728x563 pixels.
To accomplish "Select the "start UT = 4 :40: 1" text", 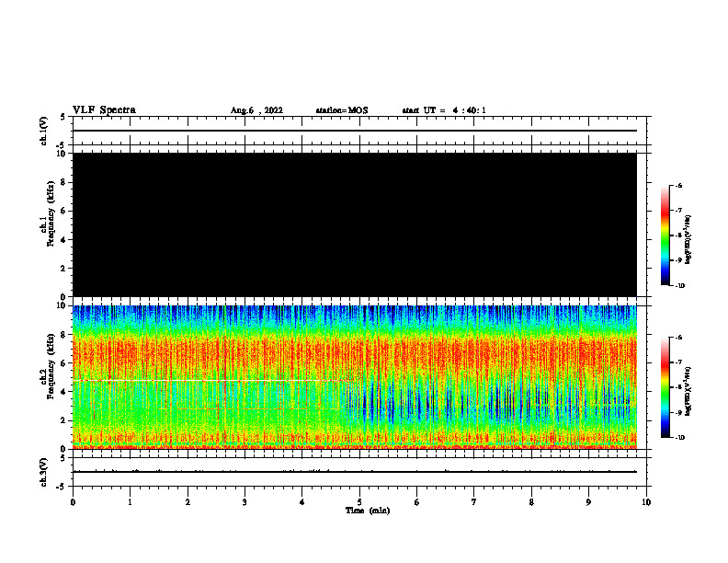I will click(444, 110).
